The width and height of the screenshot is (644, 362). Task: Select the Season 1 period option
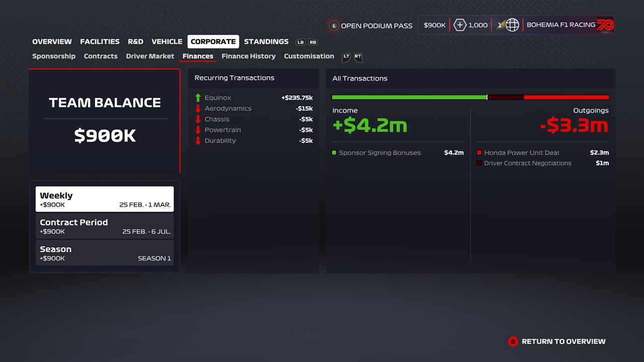(x=105, y=252)
